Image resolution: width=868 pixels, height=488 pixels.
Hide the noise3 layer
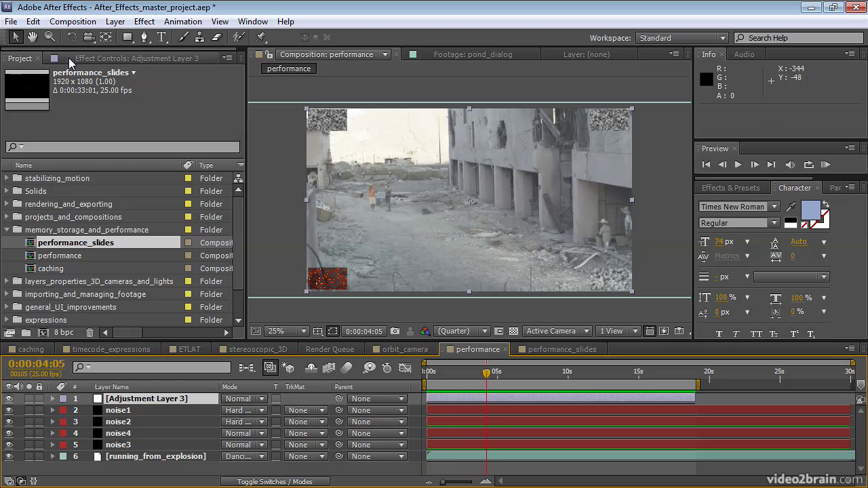tap(9, 445)
